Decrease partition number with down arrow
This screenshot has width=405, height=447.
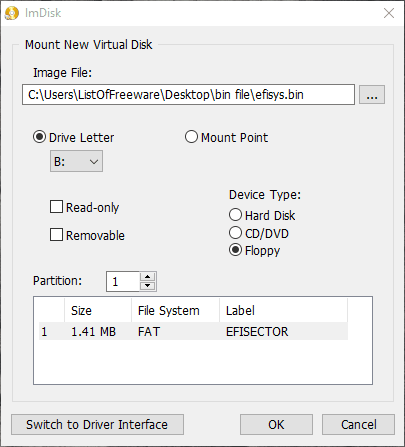click(148, 286)
